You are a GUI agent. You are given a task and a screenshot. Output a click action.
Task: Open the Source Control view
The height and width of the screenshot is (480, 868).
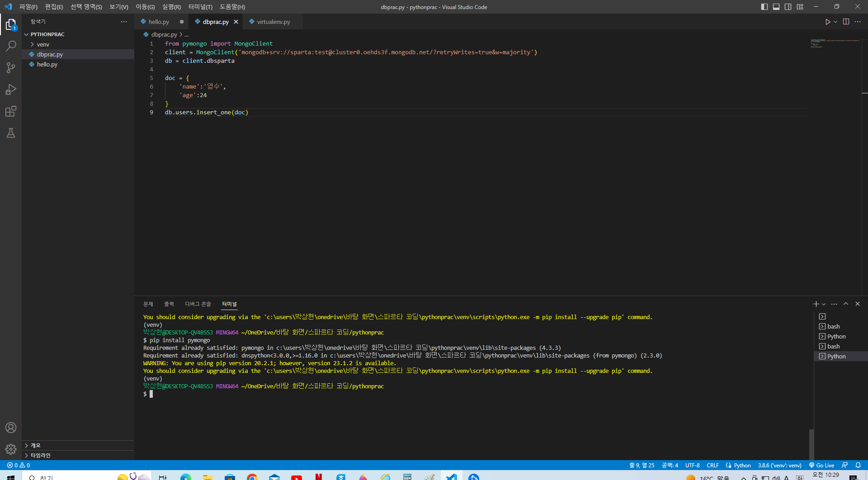tap(11, 68)
